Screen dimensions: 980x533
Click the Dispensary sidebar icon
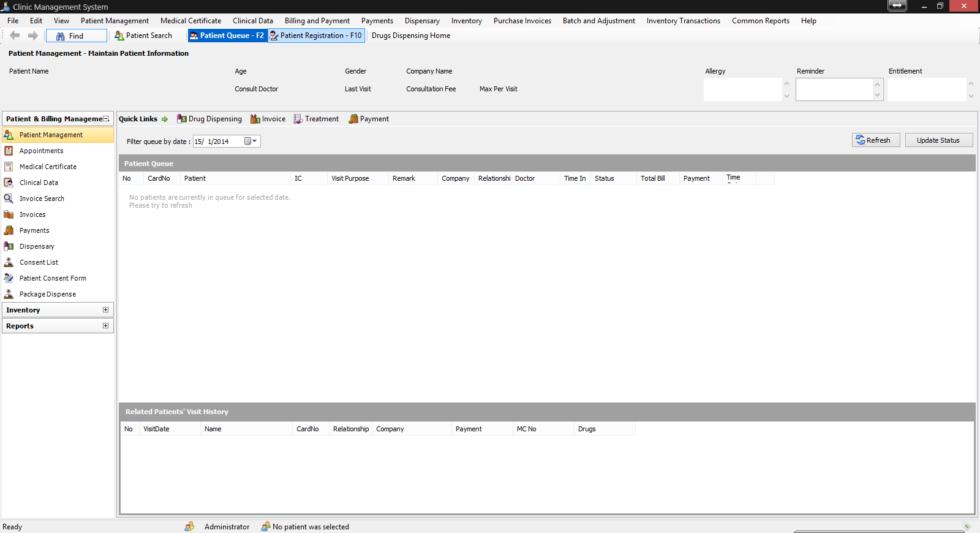(x=9, y=246)
